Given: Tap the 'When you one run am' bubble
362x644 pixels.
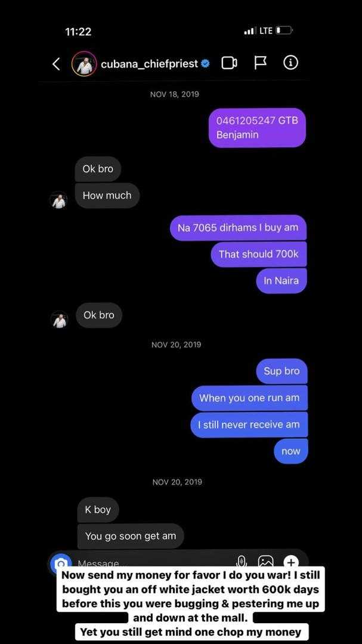Looking at the screenshot, I should (249, 398).
